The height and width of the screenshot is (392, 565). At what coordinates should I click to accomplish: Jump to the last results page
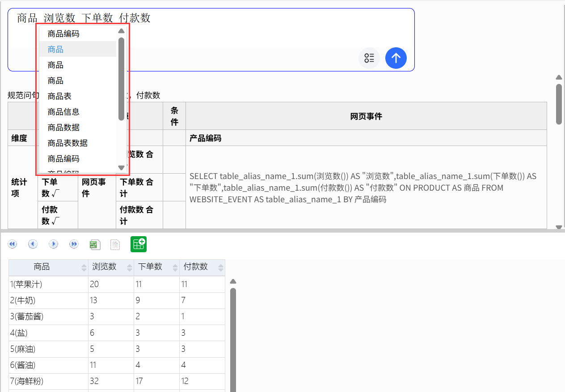[x=74, y=244]
